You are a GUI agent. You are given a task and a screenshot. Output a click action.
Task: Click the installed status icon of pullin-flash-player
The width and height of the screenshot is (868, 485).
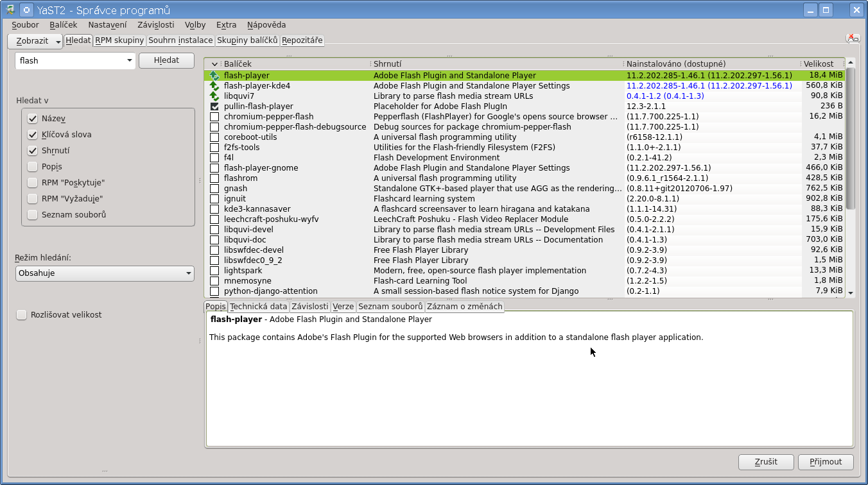214,106
